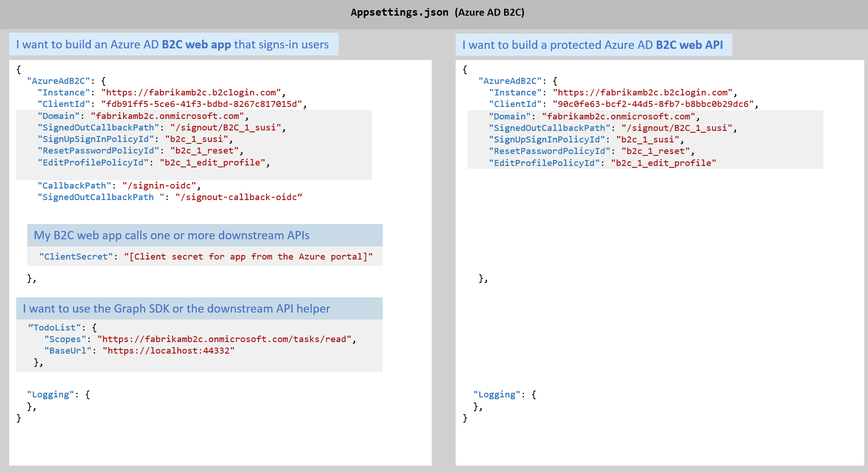Select the EditProfilePolicyId b2c_1_edit_profile entry
The width and height of the screenshot is (868, 473).
(214, 162)
